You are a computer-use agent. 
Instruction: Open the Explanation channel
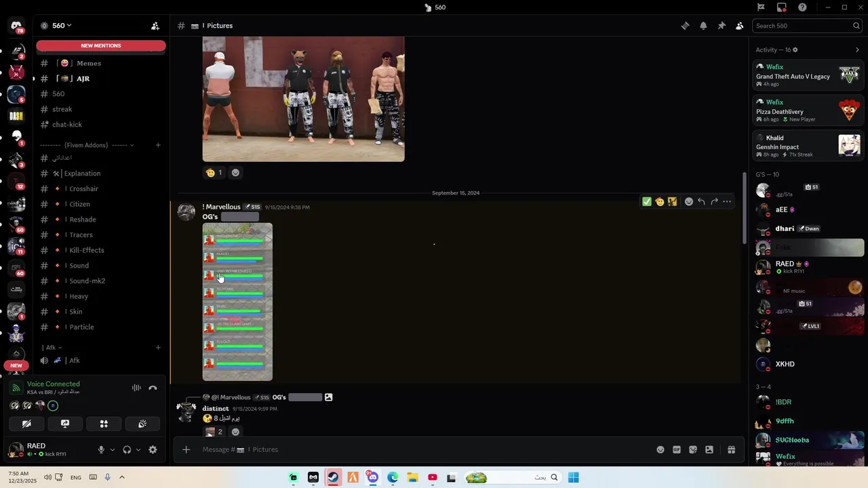pyautogui.click(x=100, y=174)
